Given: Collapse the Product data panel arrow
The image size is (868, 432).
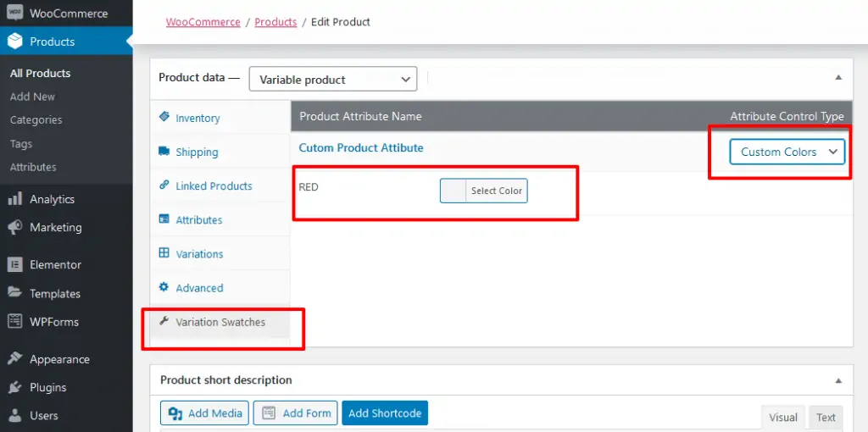Looking at the screenshot, I should (838, 78).
